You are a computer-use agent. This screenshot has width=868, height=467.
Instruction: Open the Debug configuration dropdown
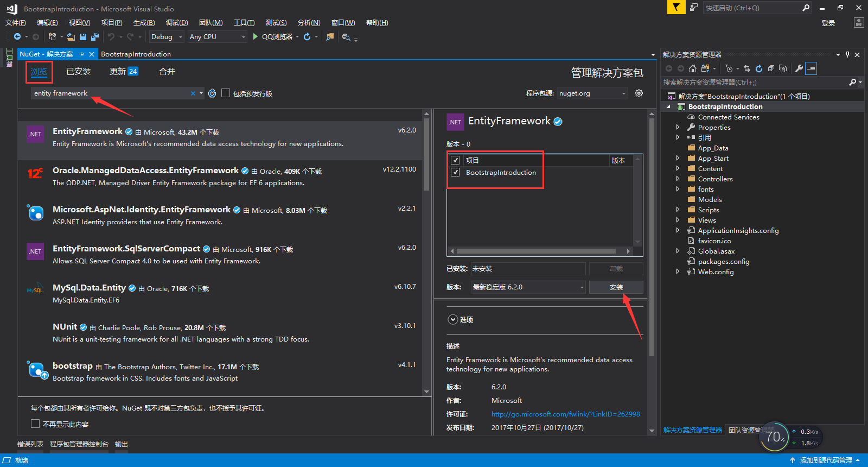tap(167, 37)
